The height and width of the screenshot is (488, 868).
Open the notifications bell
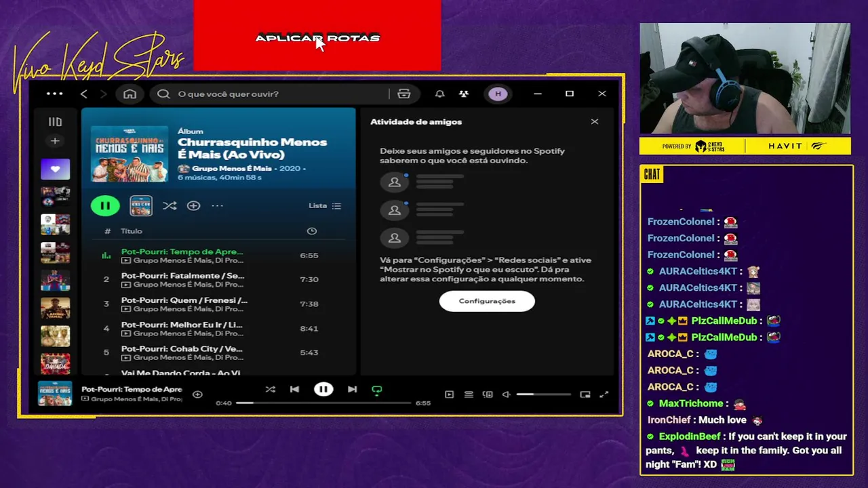[439, 94]
